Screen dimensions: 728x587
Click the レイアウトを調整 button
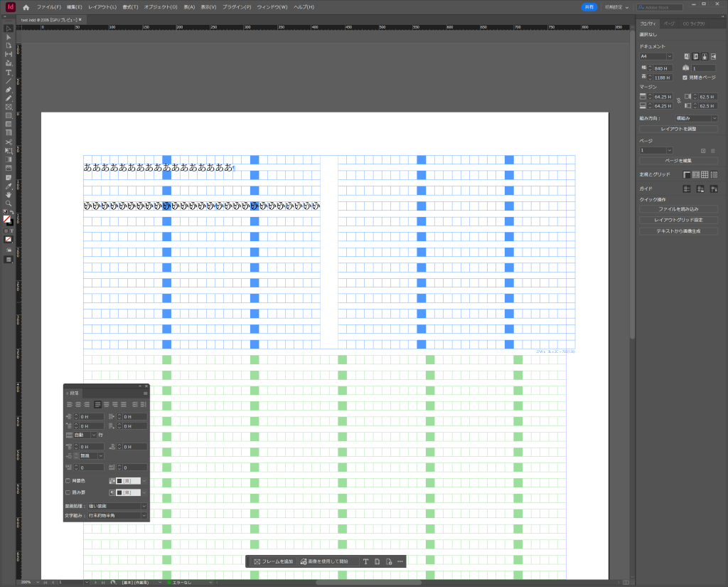pos(678,129)
